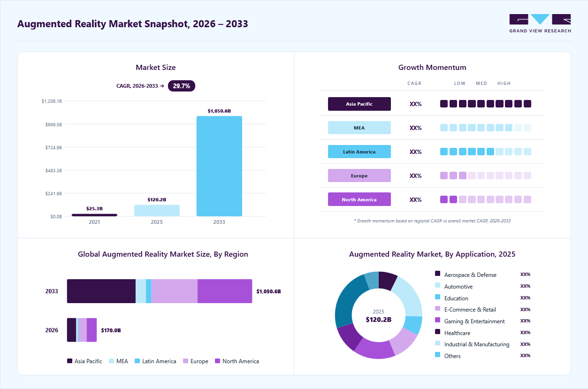Select the MEA region label
Screen dimensions: 588x389
(359, 128)
